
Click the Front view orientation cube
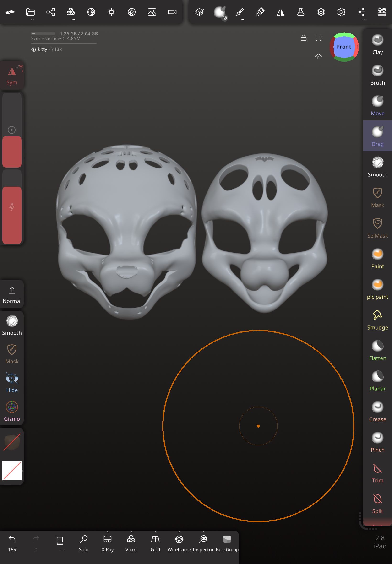pyautogui.click(x=344, y=47)
